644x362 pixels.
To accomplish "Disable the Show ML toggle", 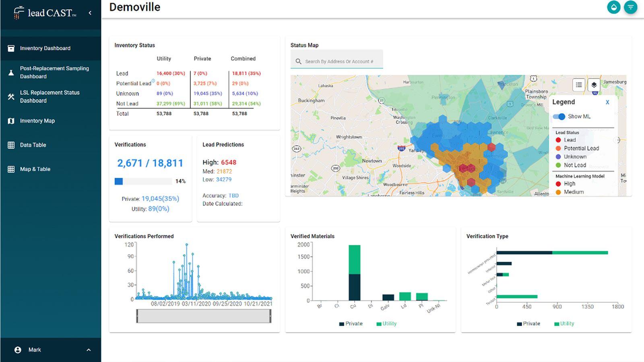I will [x=559, y=117].
